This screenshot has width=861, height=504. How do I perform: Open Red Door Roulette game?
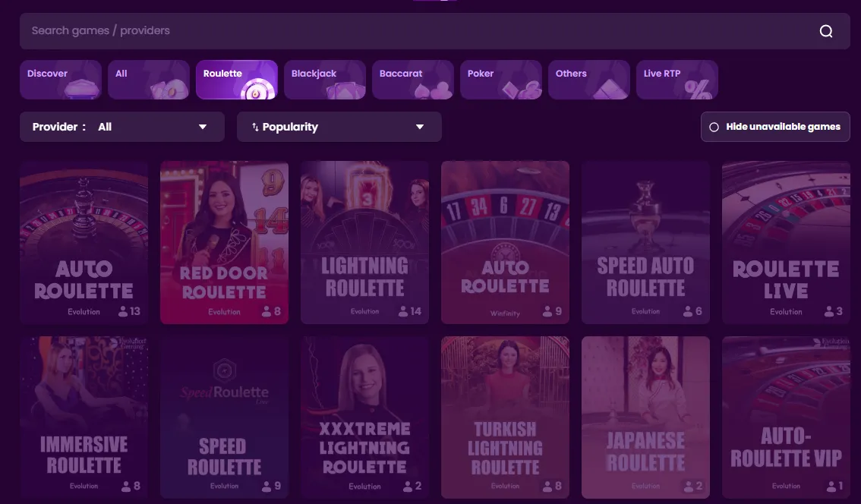coord(224,242)
